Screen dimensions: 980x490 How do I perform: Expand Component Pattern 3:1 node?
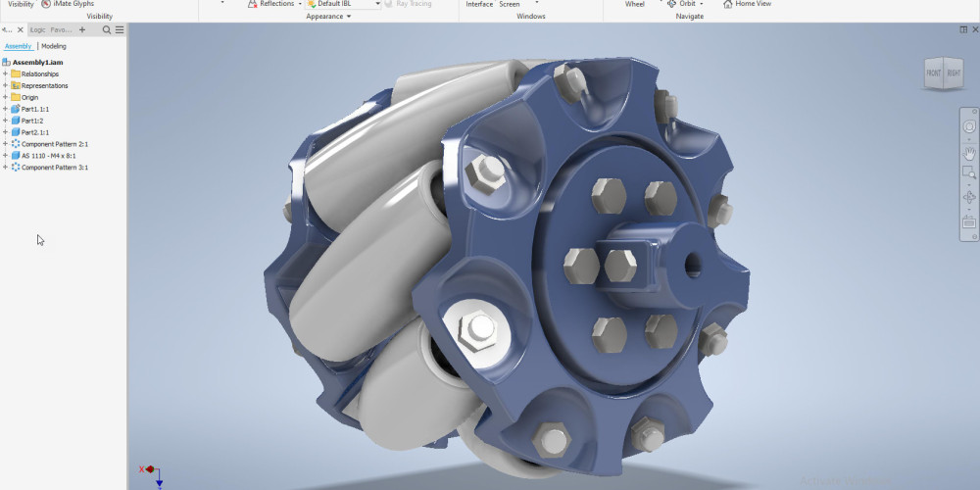pyautogui.click(x=5, y=168)
